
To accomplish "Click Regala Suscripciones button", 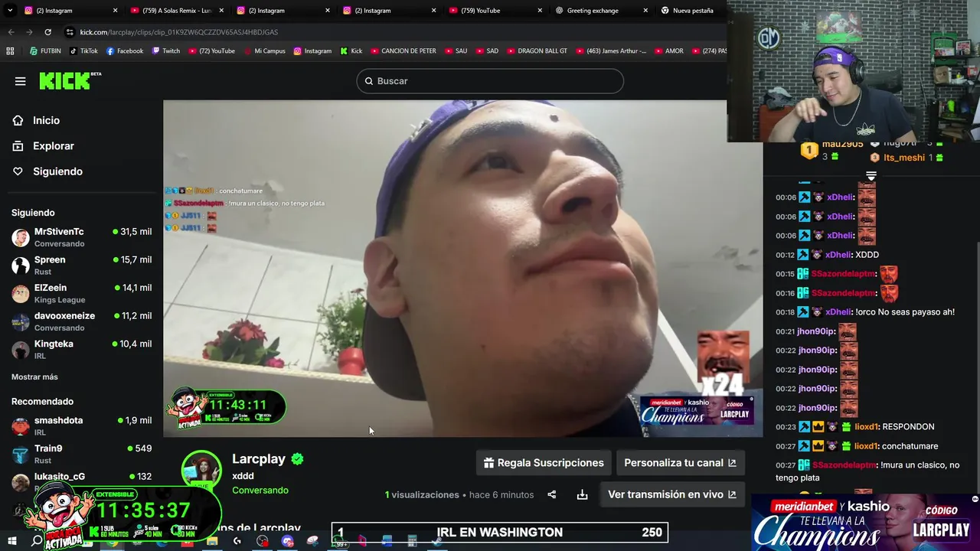I will click(544, 463).
